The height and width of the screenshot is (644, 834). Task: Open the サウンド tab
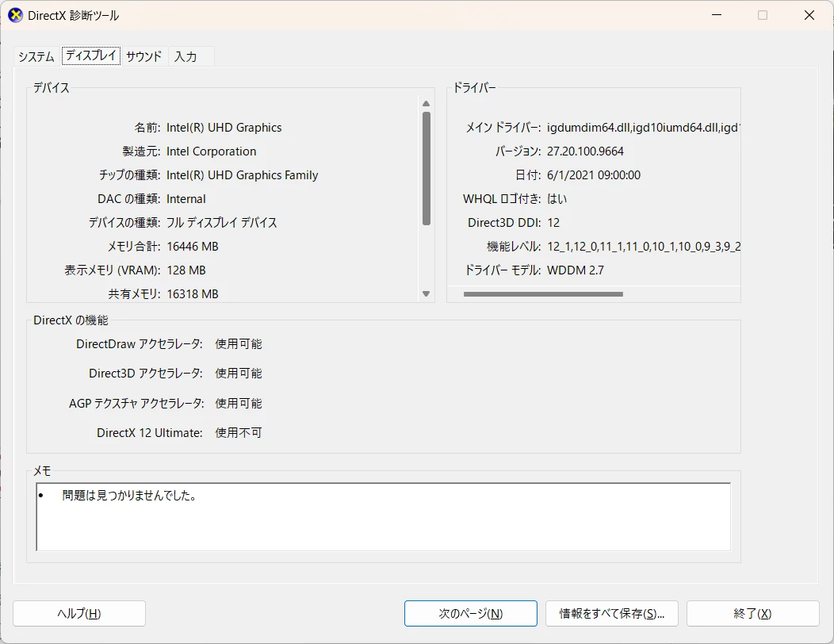tap(144, 56)
